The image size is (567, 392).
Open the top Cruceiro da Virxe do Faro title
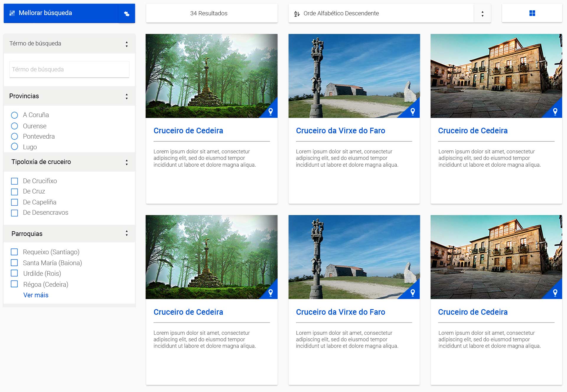coord(340,131)
